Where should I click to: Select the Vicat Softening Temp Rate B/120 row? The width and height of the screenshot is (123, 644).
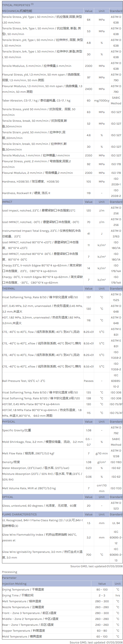41,398
